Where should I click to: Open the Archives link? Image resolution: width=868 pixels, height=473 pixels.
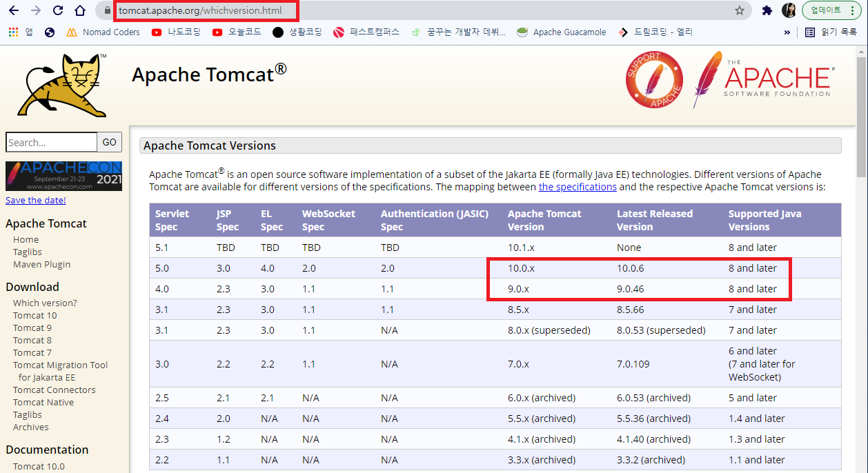click(x=31, y=427)
